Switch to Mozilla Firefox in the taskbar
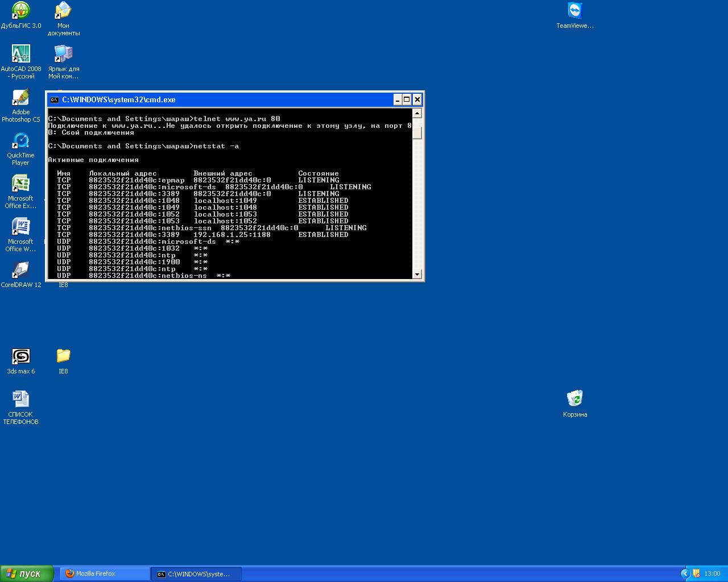 pyautogui.click(x=105, y=573)
